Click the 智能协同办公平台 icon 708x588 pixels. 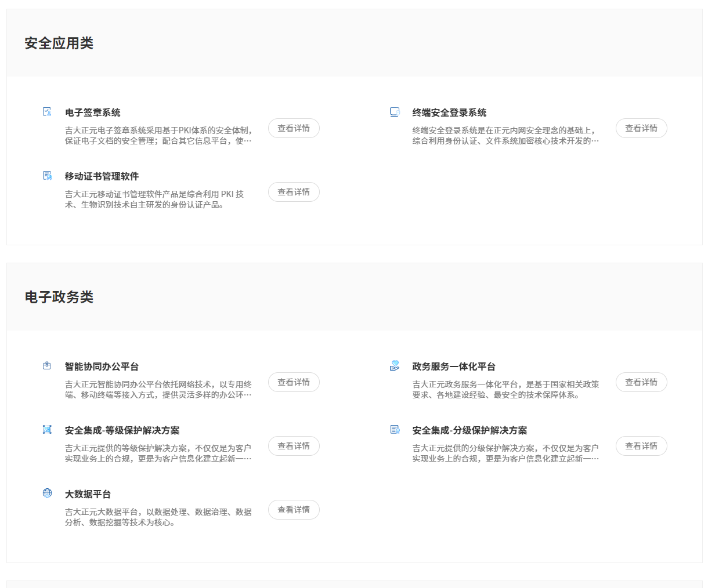[x=47, y=365]
